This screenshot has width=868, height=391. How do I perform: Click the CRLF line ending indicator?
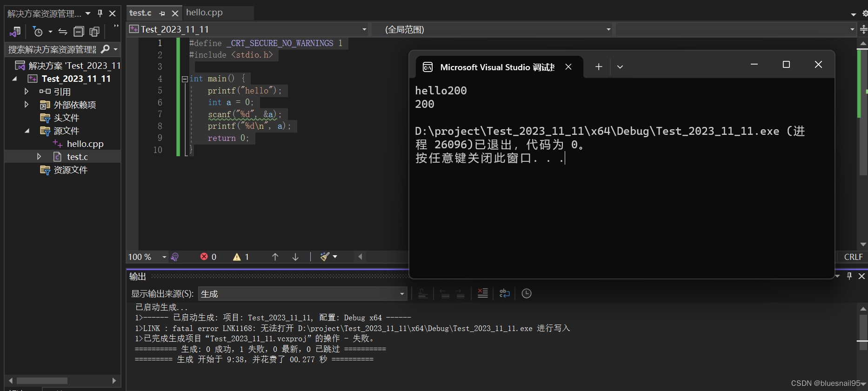click(853, 257)
